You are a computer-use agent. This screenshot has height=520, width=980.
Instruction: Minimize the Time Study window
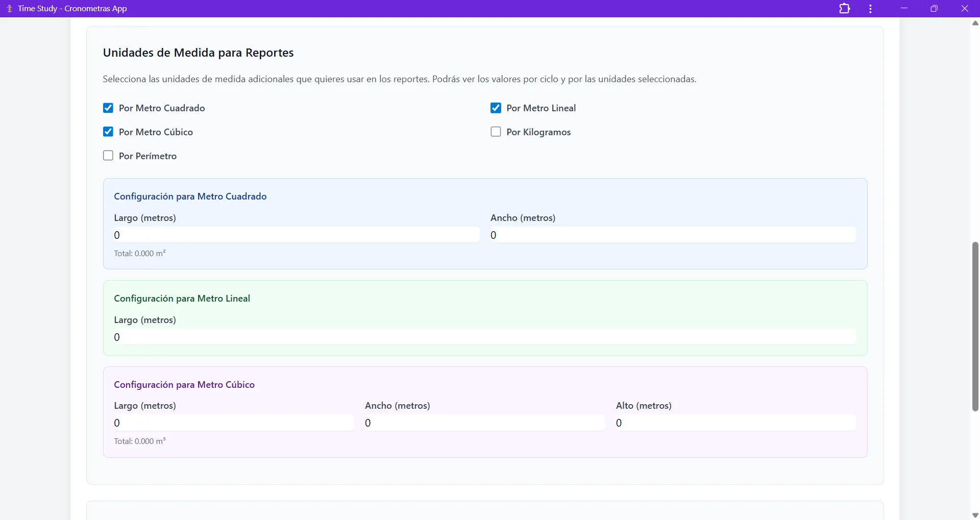click(x=904, y=9)
